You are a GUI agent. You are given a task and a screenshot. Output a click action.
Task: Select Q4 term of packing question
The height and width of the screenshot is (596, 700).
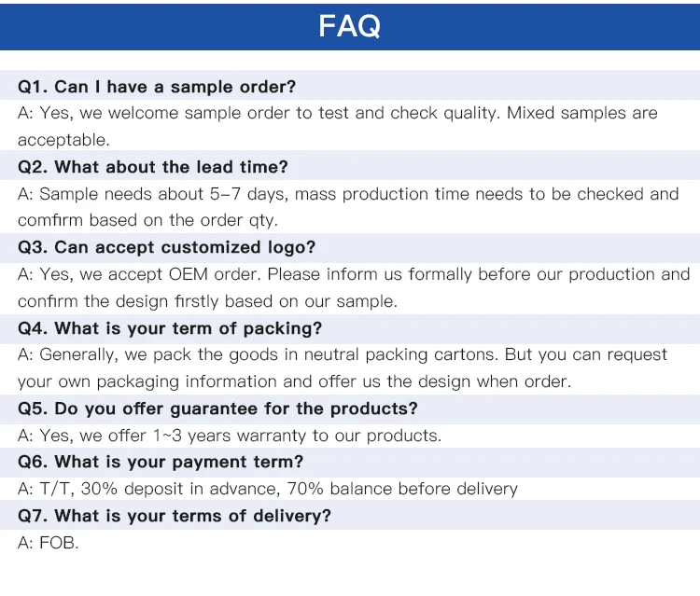(x=170, y=328)
